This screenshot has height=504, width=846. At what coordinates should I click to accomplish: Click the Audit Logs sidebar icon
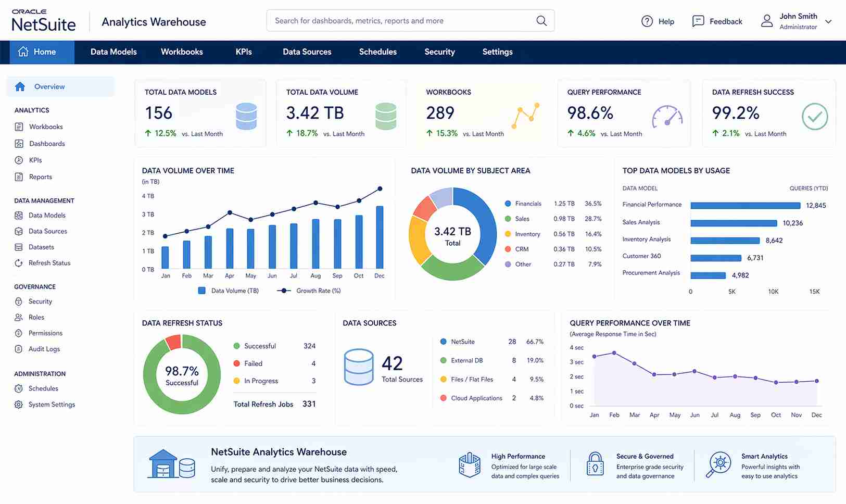pyautogui.click(x=19, y=349)
